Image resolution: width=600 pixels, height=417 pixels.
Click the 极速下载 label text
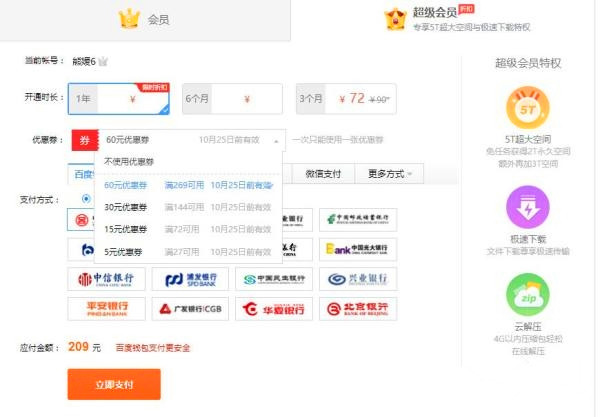[528, 239]
